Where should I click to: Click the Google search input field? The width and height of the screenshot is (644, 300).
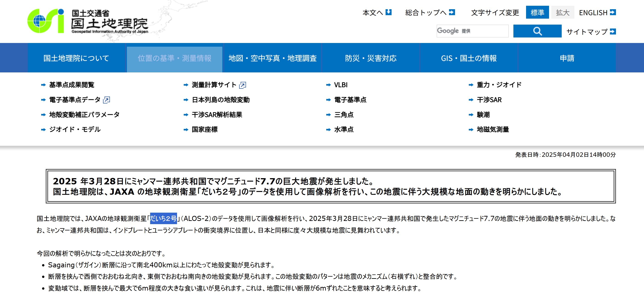pos(472,31)
